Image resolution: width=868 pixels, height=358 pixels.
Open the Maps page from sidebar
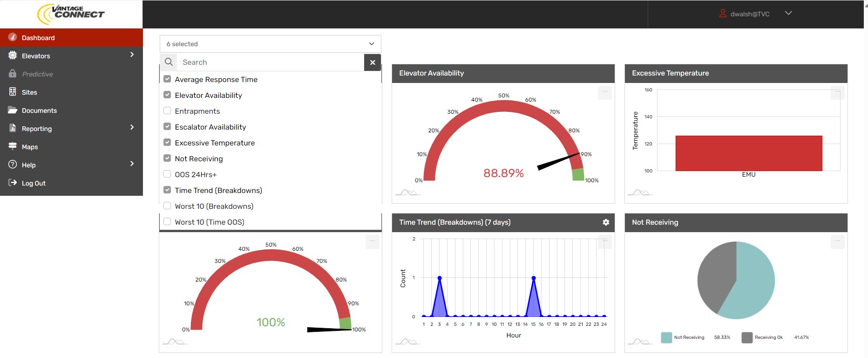(x=30, y=147)
